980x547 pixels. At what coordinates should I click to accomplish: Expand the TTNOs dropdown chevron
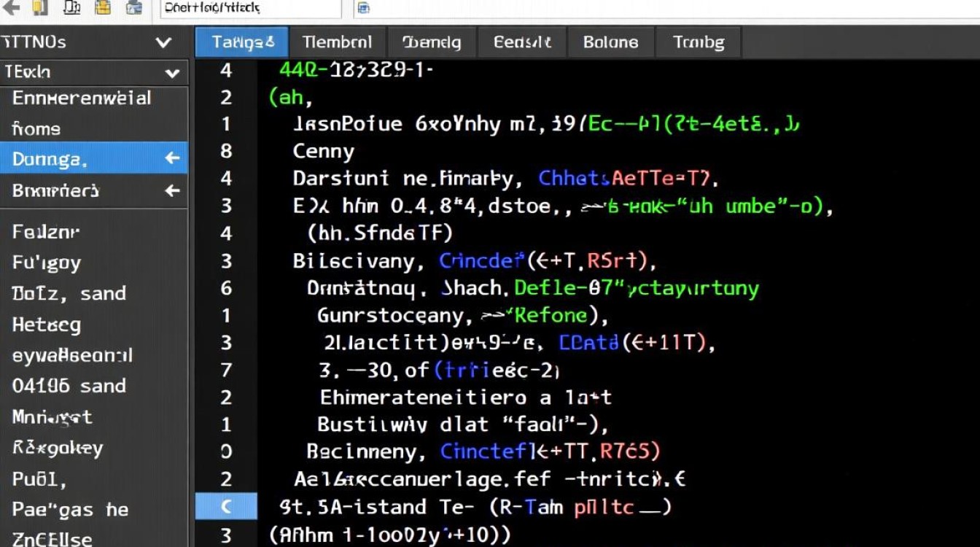[164, 43]
